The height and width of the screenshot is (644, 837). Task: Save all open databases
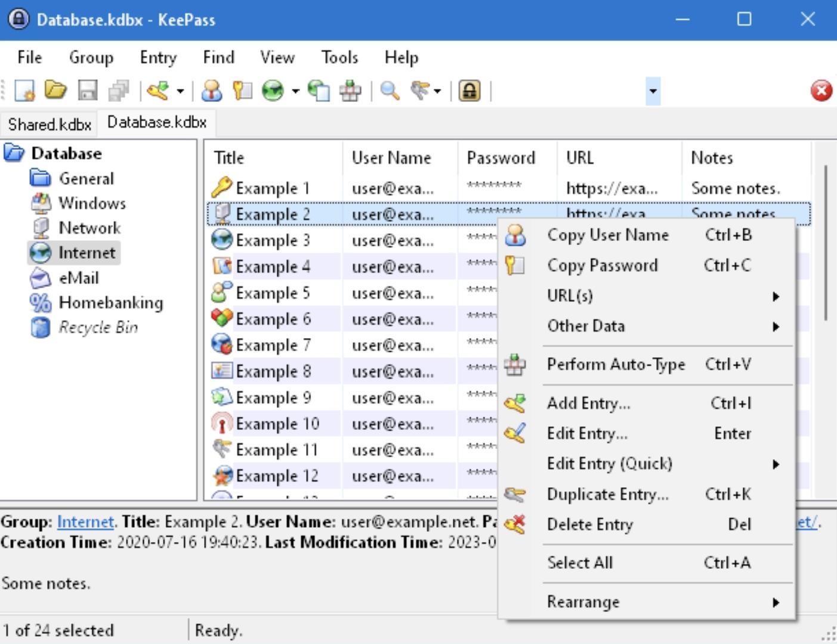(x=118, y=91)
